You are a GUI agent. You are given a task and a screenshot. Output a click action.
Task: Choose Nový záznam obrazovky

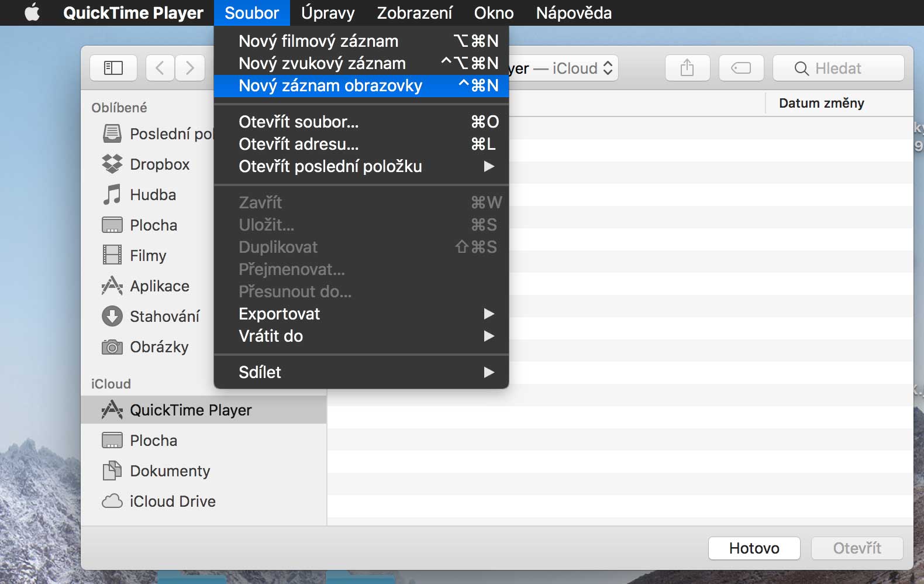point(361,86)
